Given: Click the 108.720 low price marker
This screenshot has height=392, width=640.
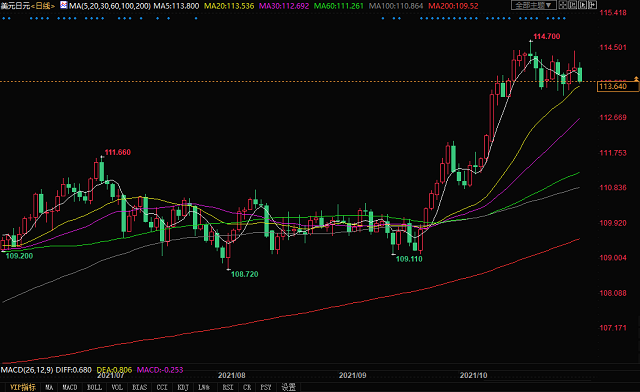Looking at the screenshot, I should click(244, 274).
